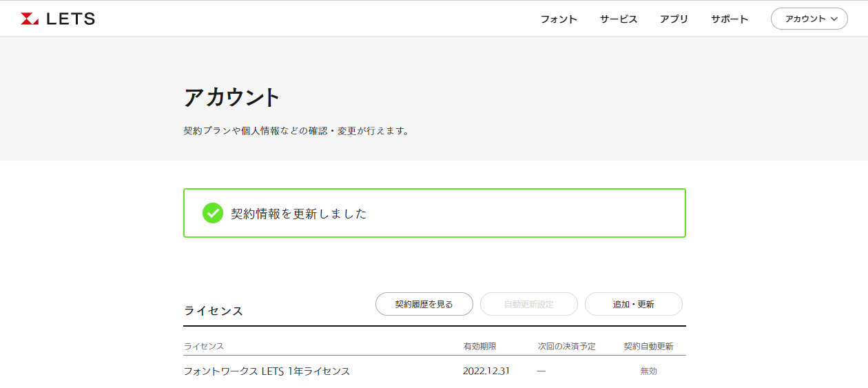
Task: Click the 有効期限 column header
Action: [480, 346]
